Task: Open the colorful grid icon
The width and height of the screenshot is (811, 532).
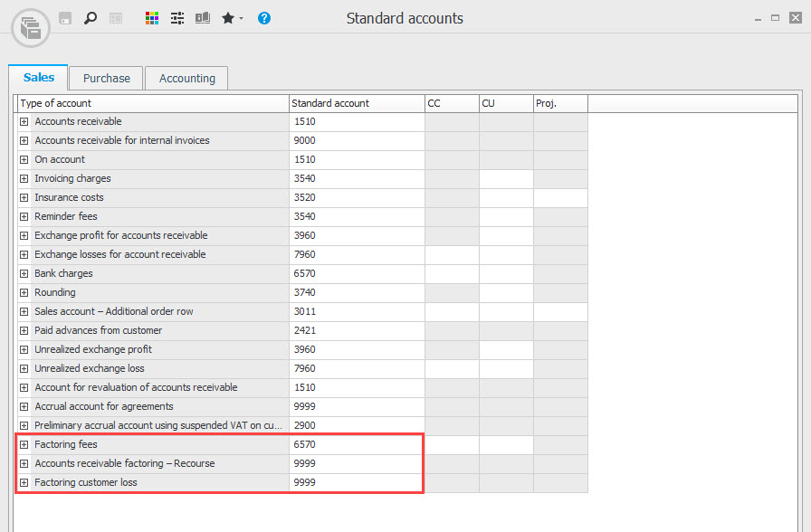Action: pyautogui.click(x=152, y=18)
